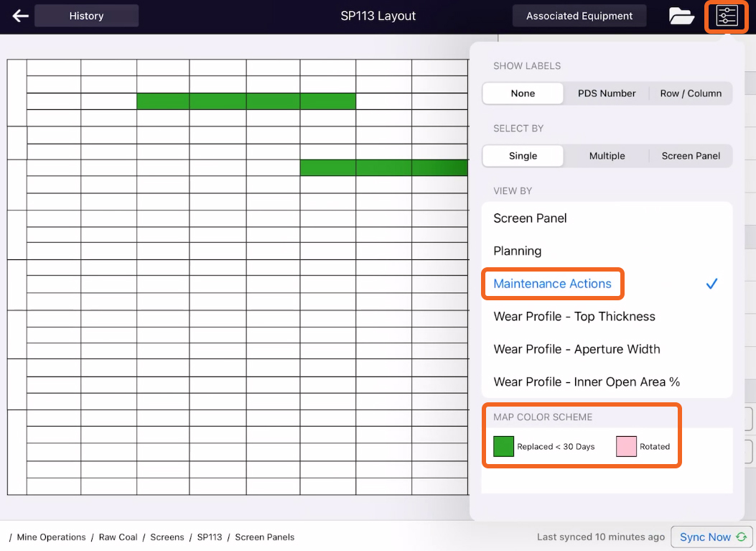Go back using the left arrow icon
Viewport: 756px width, 551px height.
coord(20,16)
